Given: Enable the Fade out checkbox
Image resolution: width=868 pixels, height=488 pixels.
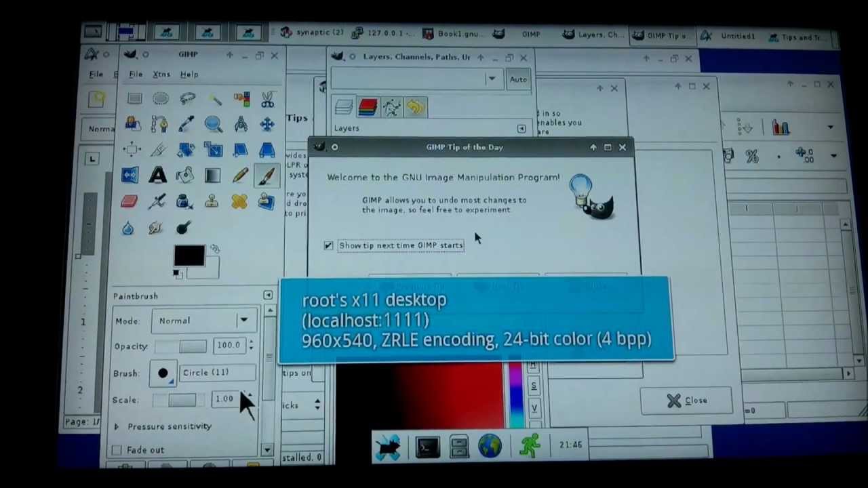Looking at the screenshot, I should point(117,450).
